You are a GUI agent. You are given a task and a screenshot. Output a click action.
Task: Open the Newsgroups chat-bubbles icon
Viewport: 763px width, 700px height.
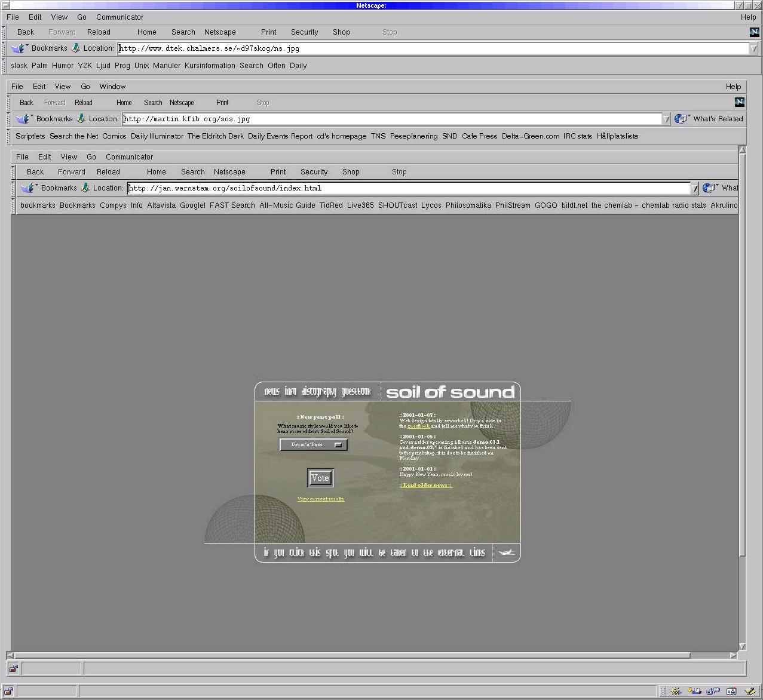click(x=713, y=691)
